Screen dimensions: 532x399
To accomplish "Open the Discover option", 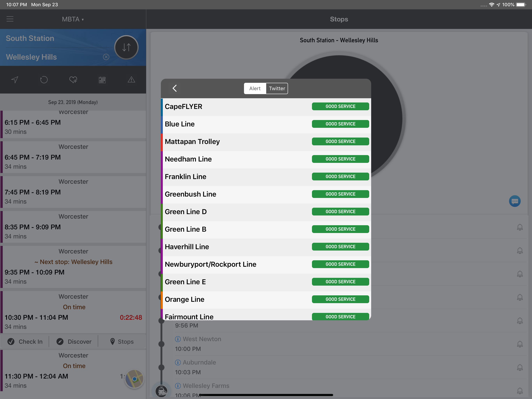I will click(x=74, y=342).
